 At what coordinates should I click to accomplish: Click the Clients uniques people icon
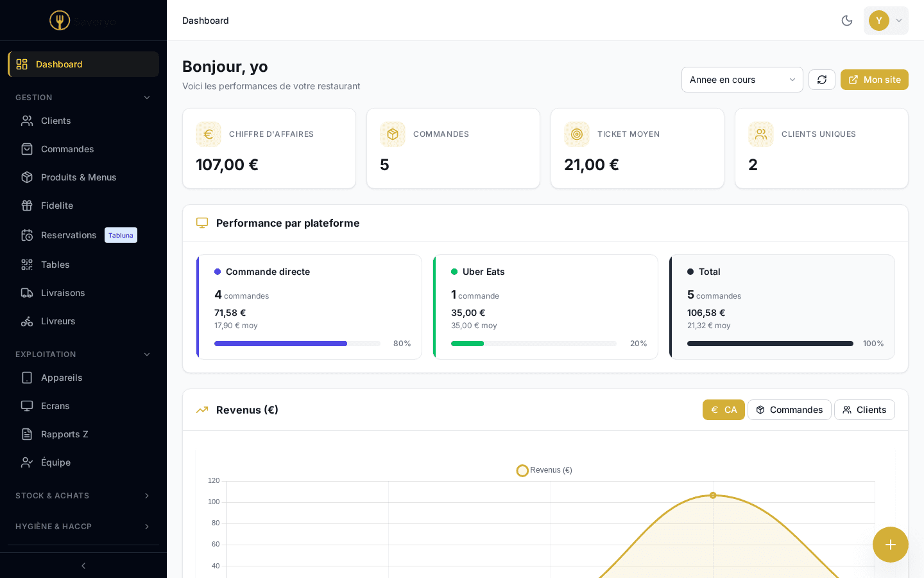[761, 134]
